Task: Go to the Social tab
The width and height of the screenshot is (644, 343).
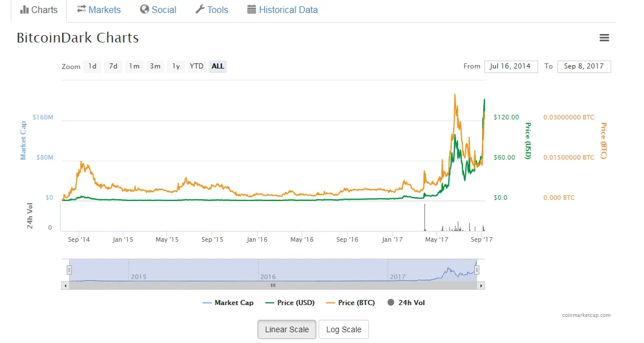Action: (158, 10)
